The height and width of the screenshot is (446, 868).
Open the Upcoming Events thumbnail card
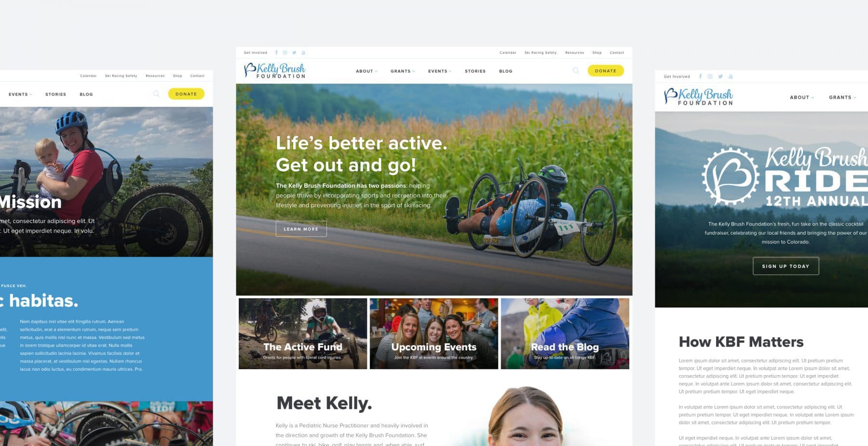[x=434, y=334]
